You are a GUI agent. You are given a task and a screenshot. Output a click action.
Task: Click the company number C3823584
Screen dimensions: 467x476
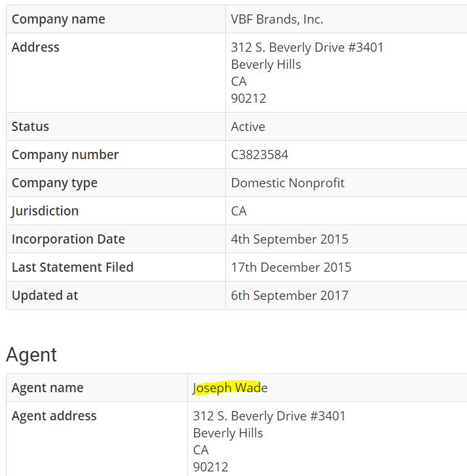(259, 155)
